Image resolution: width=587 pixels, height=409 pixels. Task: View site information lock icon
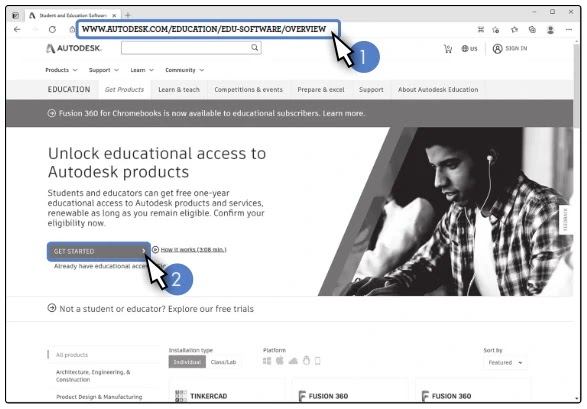tap(72, 29)
